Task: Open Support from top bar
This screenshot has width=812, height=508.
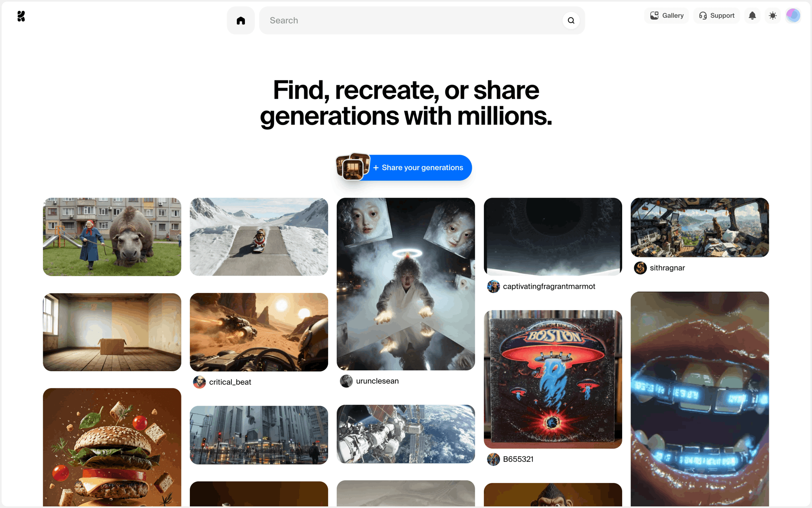Action: coord(716,16)
